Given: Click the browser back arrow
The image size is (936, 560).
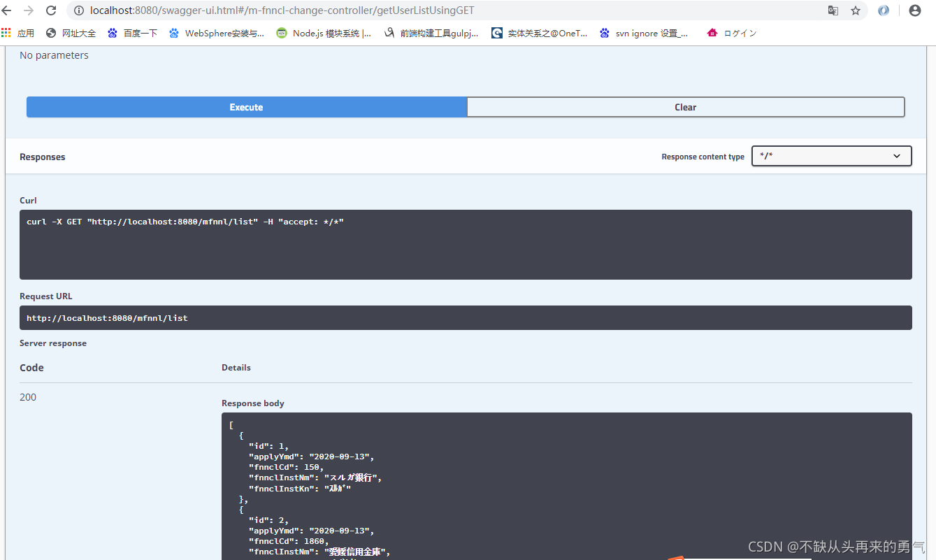Looking at the screenshot, I should [x=6, y=10].
